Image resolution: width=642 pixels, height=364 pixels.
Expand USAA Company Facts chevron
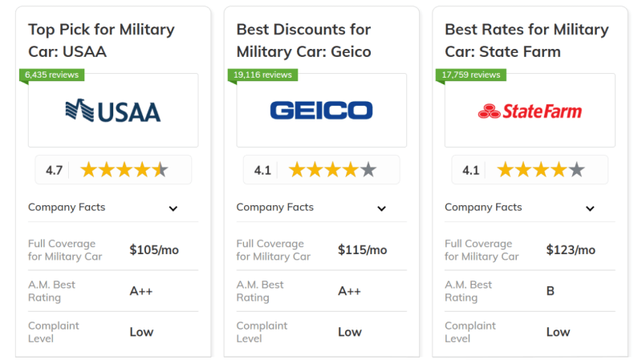(173, 208)
